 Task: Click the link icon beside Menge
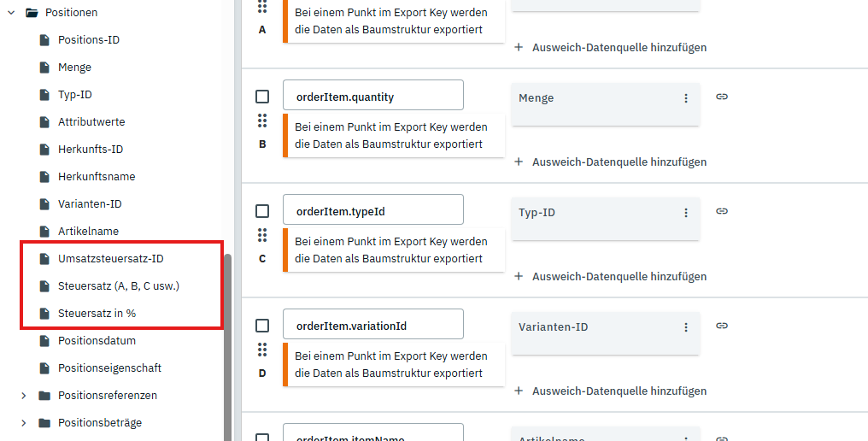tap(722, 97)
